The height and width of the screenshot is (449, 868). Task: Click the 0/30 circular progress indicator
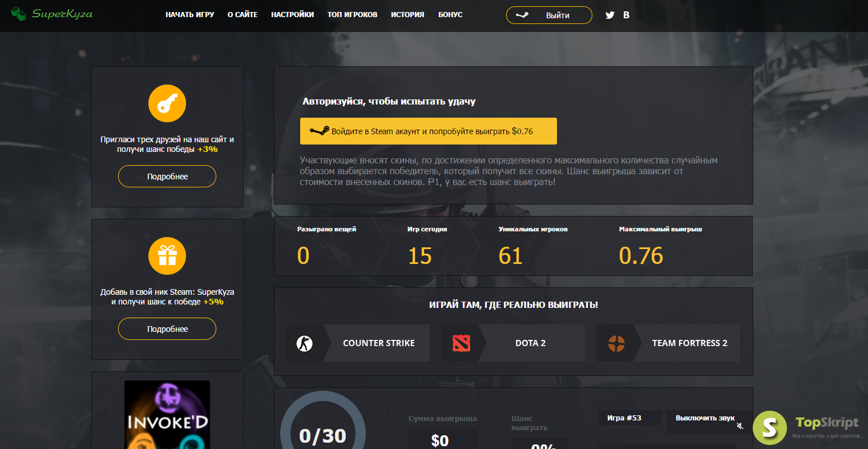[x=323, y=420]
